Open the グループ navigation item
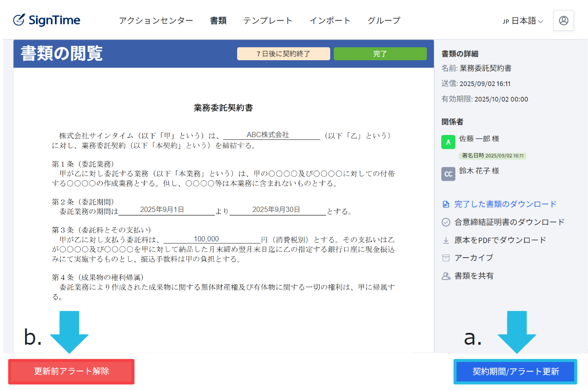 384,21
